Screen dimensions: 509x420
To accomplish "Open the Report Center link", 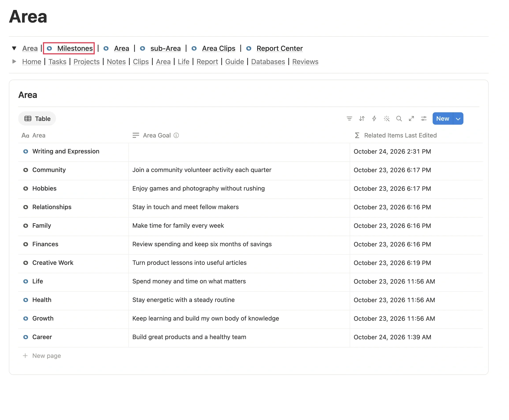I will click(280, 48).
